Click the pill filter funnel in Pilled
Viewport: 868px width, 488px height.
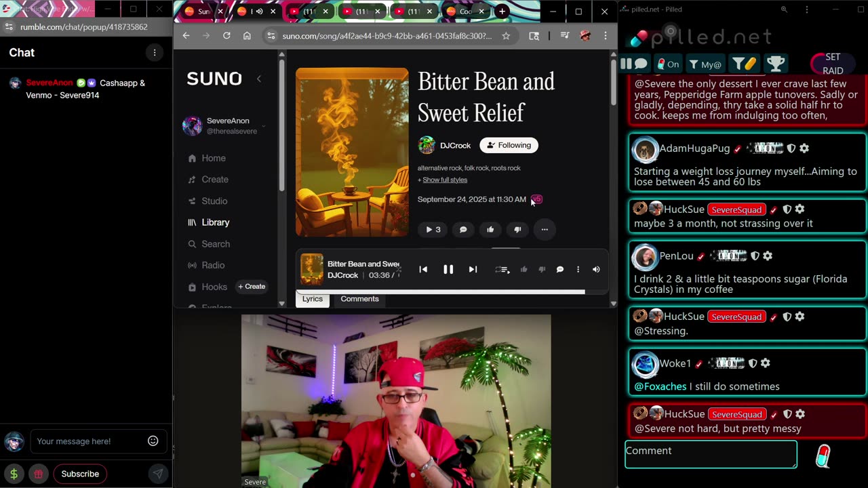click(744, 64)
